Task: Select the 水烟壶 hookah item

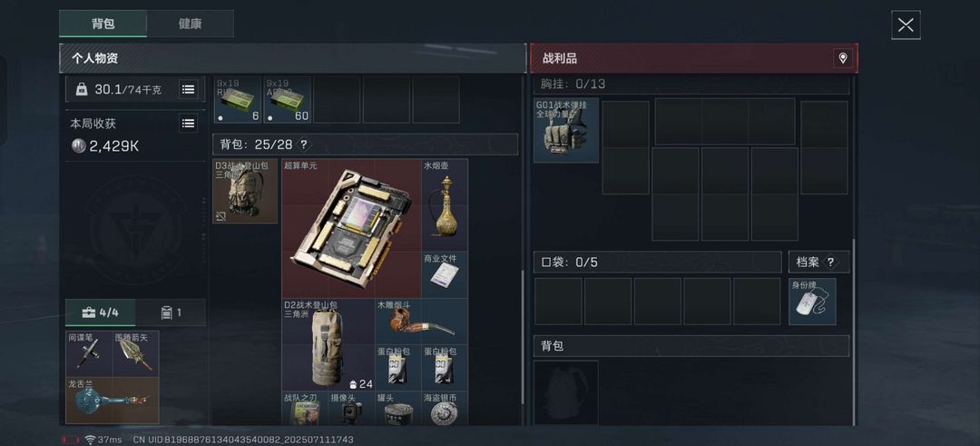Action: [445, 205]
